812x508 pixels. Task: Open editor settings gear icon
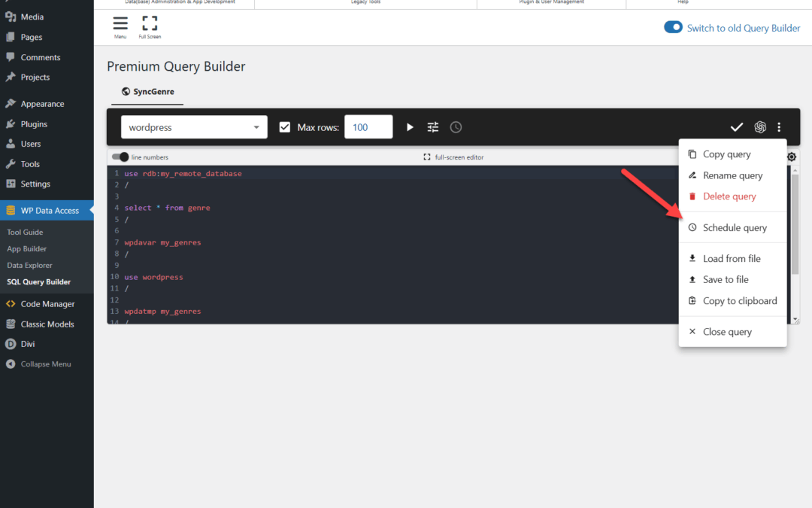(x=792, y=157)
